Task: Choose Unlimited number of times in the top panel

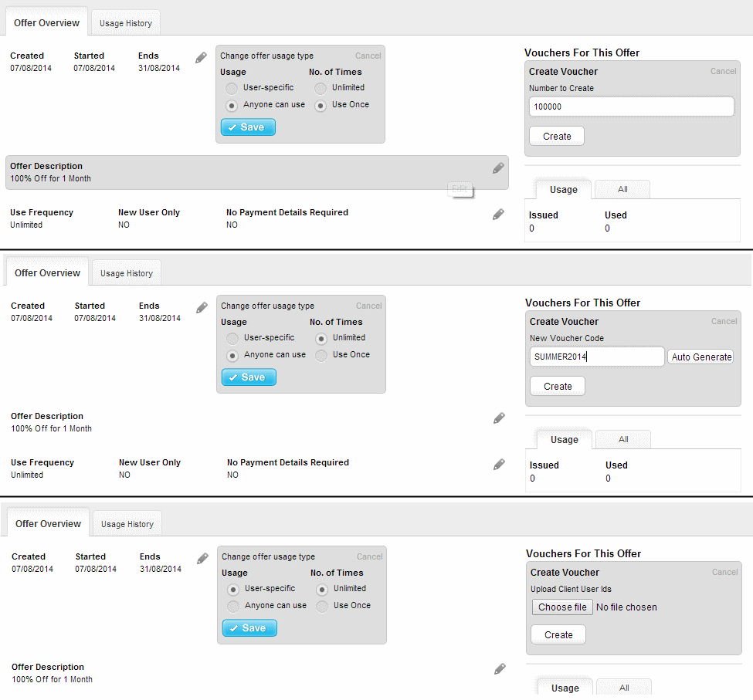Action: click(321, 88)
